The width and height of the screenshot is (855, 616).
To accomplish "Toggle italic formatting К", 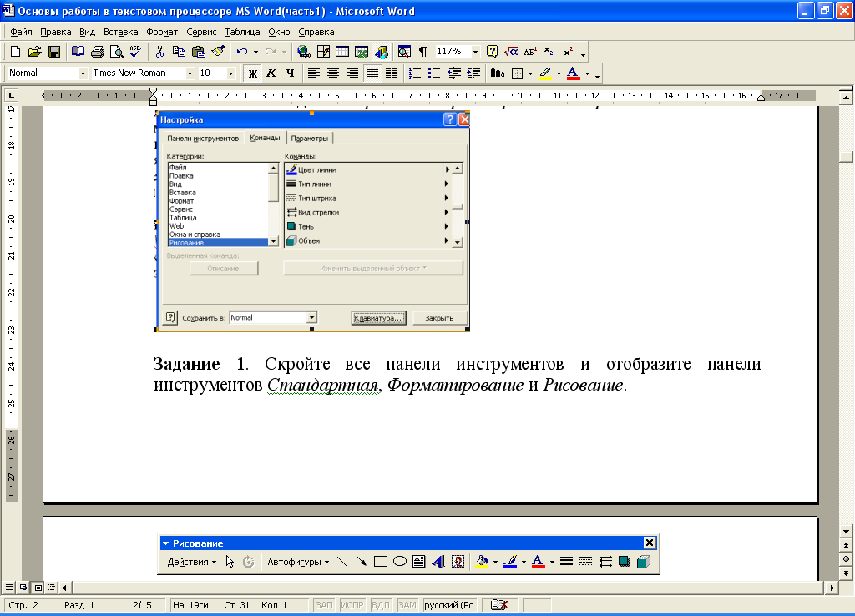I will point(271,73).
